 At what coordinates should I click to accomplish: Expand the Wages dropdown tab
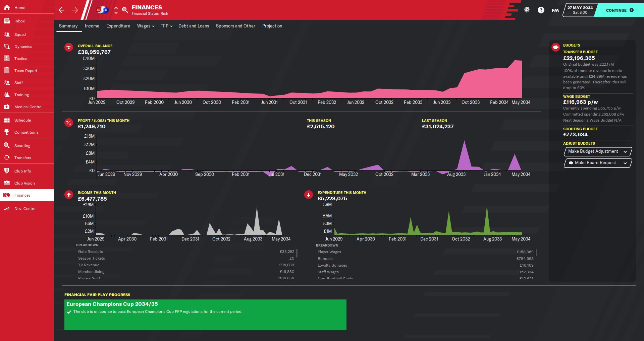tap(146, 26)
